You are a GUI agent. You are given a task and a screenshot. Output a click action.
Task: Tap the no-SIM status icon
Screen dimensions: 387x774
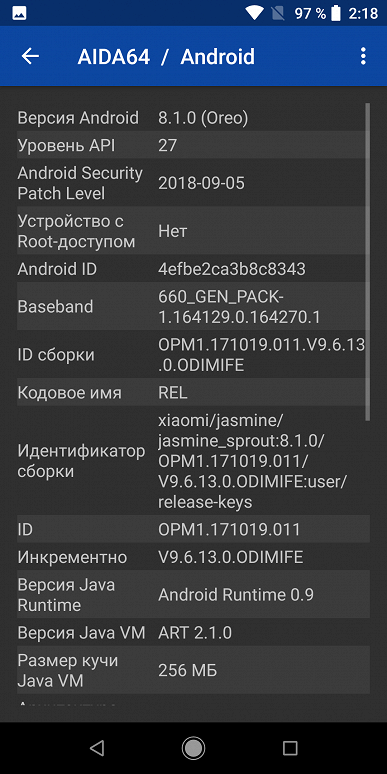point(278,13)
